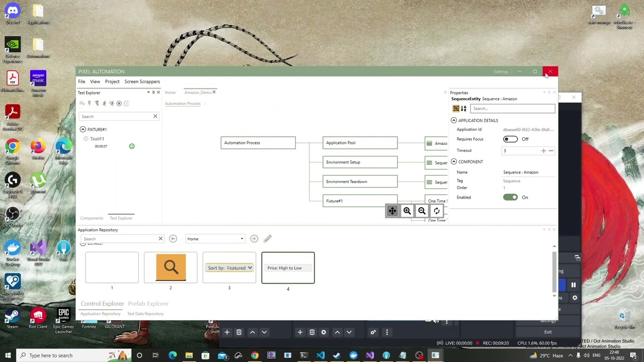Run all tests with the lightning icon
Viewport: 644px width, 362px height.
pyautogui.click(x=90, y=103)
